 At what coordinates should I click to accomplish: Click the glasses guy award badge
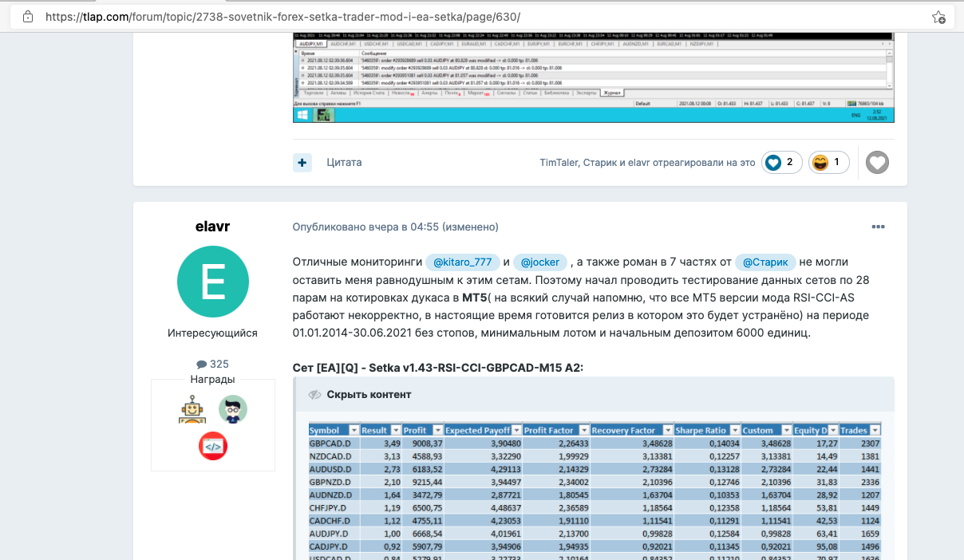click(233, 409)
